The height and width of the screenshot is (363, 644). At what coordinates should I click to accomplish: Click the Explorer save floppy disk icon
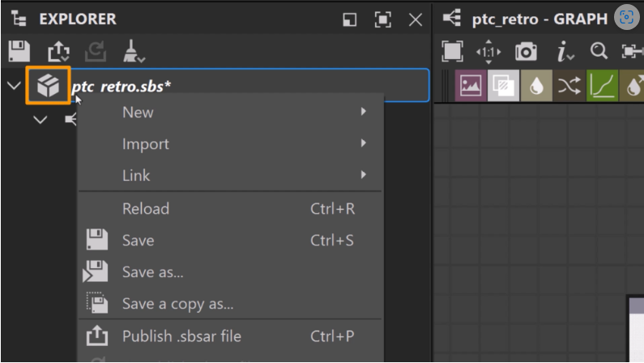19,51
